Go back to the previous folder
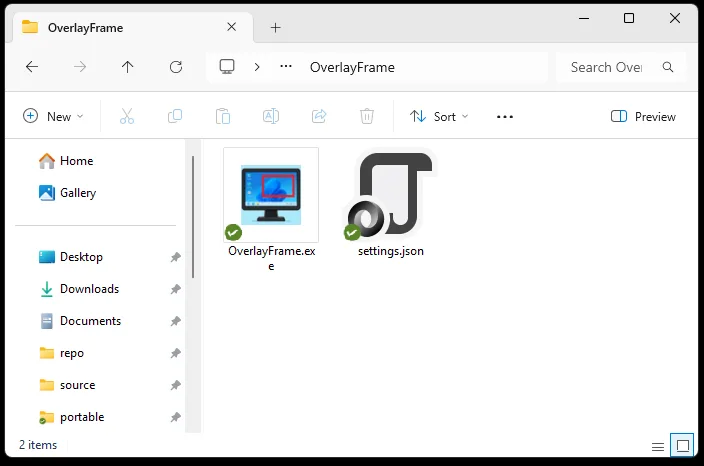Screen dimensions: 704x466 point(32,67)
